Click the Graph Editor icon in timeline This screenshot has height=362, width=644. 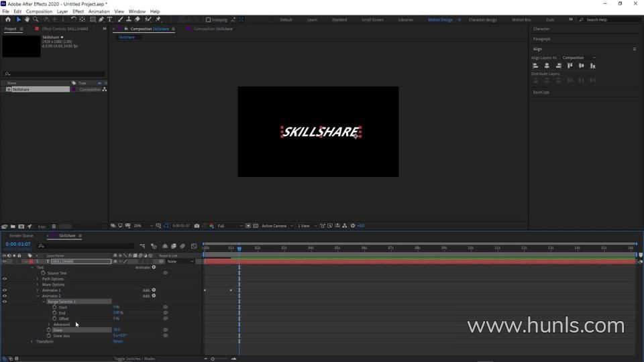click(194, 246)
